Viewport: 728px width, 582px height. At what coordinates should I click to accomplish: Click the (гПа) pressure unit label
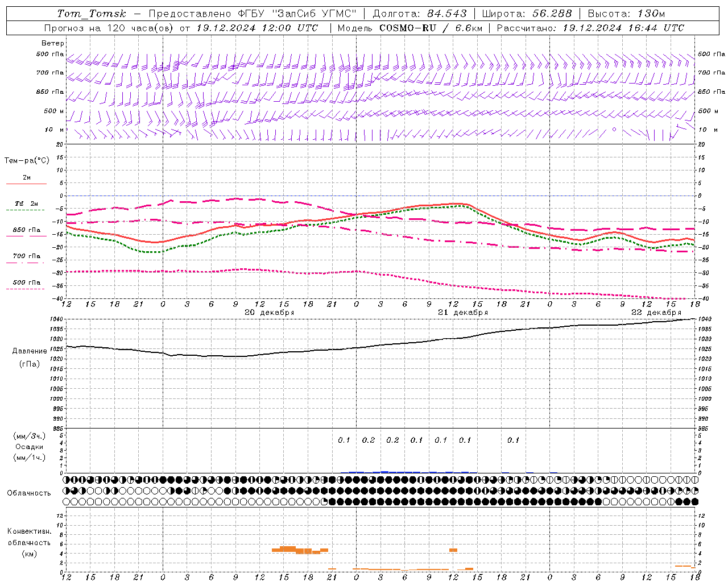click(30, 364)
